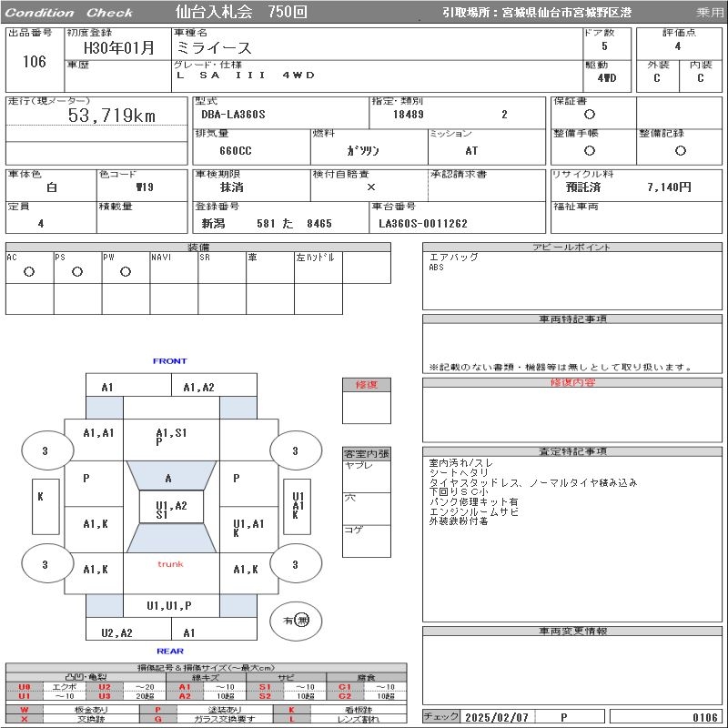Click the rear-right tire circle
Viewport: 728px width, 728px height.
(294, 565)
